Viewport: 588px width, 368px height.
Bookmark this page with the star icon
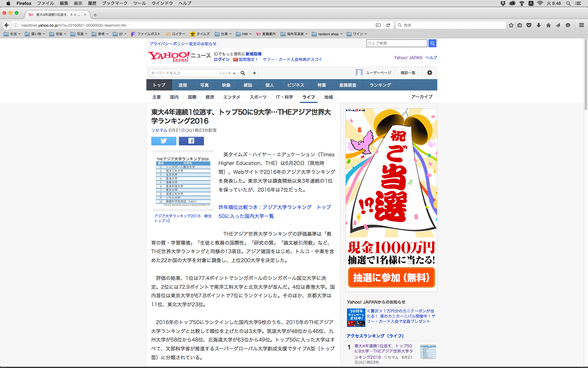tap(511, 25)
